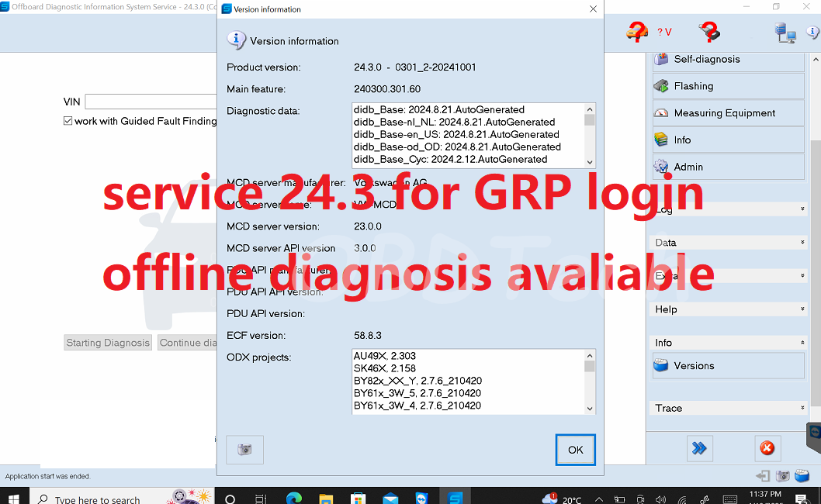Click ODX projects list down arrow
Image resolution: width=821 pixels, height=504 pixels.
(590, 409)
